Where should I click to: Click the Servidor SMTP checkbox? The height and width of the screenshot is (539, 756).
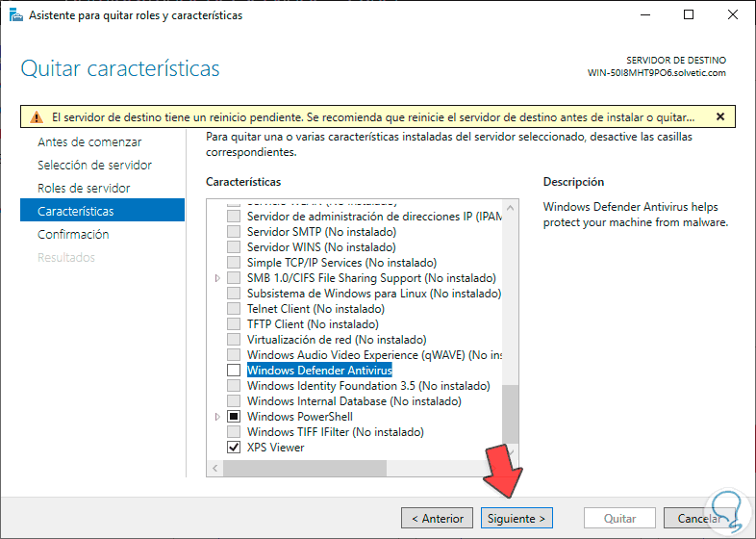coord(234,232)
